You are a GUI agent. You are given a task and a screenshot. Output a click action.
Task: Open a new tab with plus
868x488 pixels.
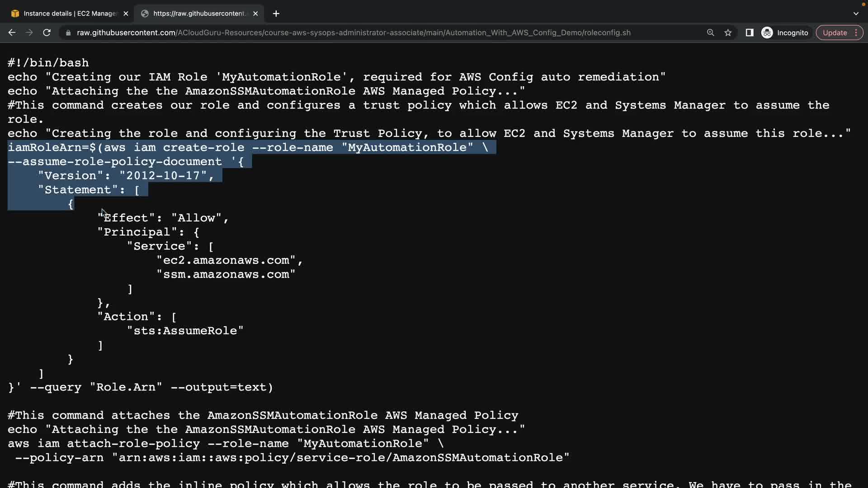(x=276, y=14)
